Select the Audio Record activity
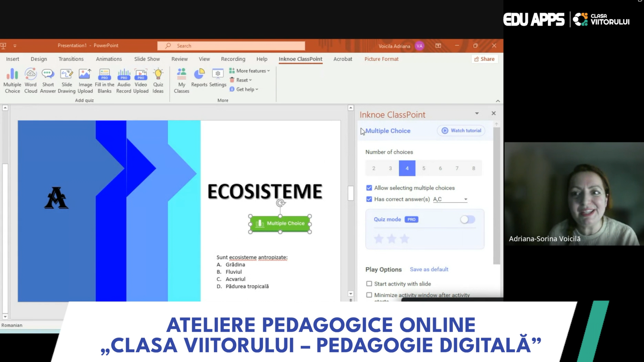644x362 pixels. click(124, 81)
